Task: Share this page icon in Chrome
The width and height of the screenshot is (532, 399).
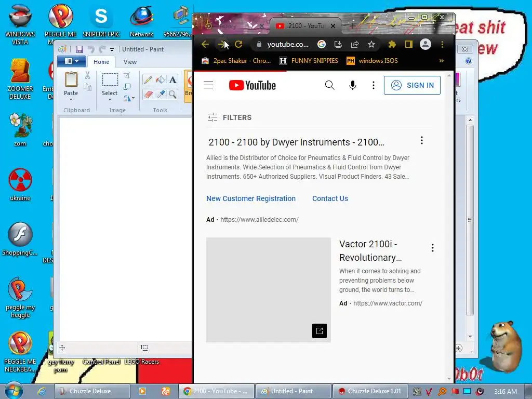Action: (x=355, y=44)
